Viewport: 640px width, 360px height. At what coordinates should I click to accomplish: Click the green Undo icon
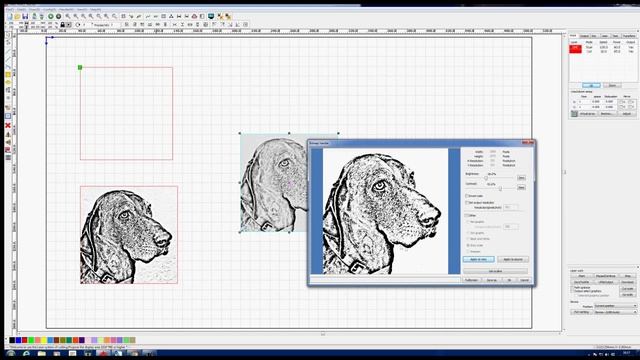pos(51,16)
